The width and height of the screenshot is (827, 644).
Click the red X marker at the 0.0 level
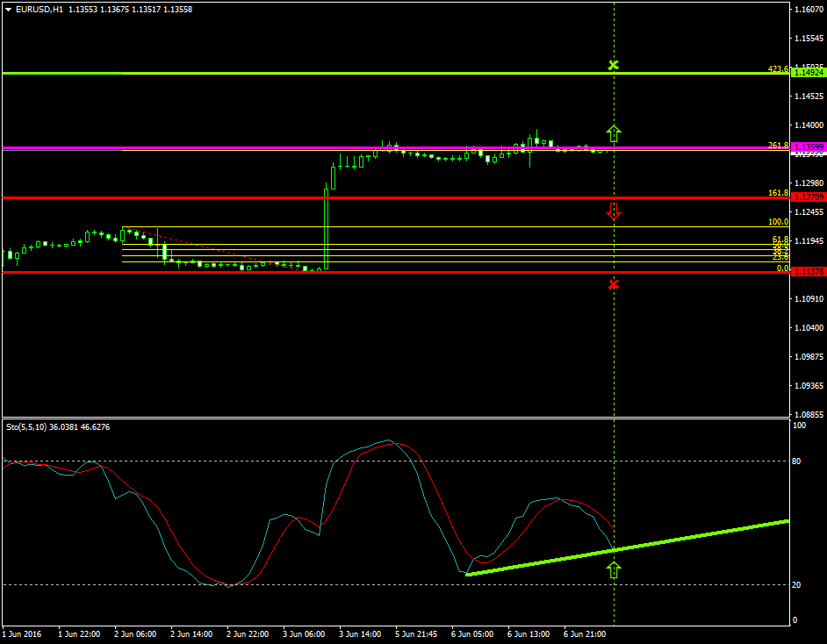[614, 283]
